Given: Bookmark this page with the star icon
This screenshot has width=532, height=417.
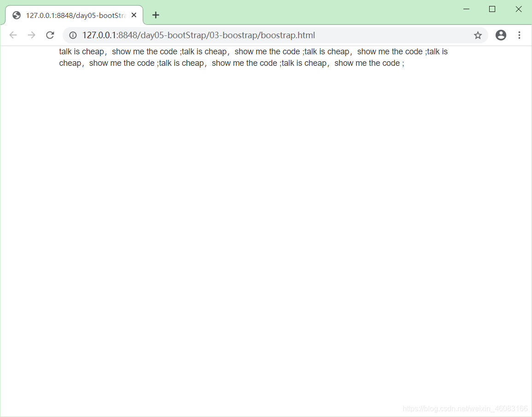Looking at the screenshot, I should 478,35.
